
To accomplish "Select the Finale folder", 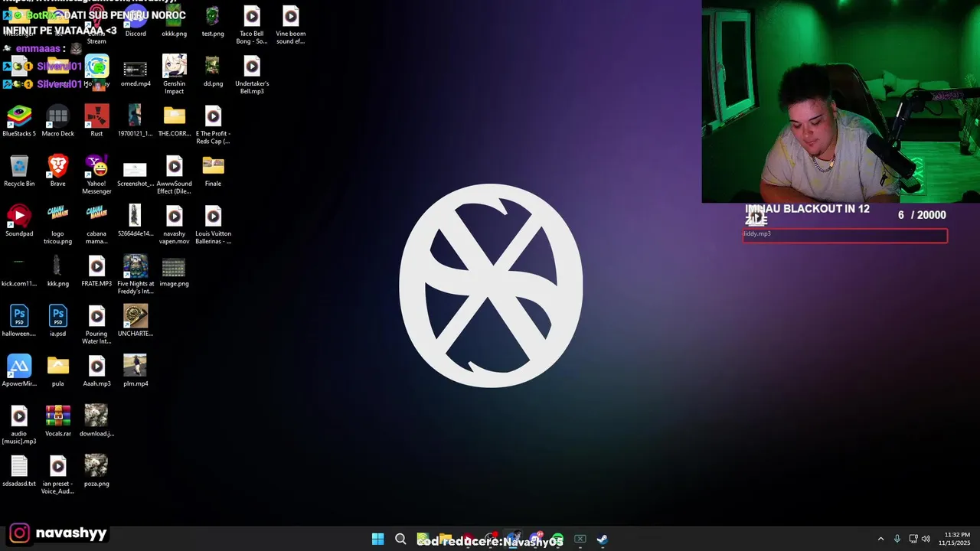I will click(x=213, y=171).
